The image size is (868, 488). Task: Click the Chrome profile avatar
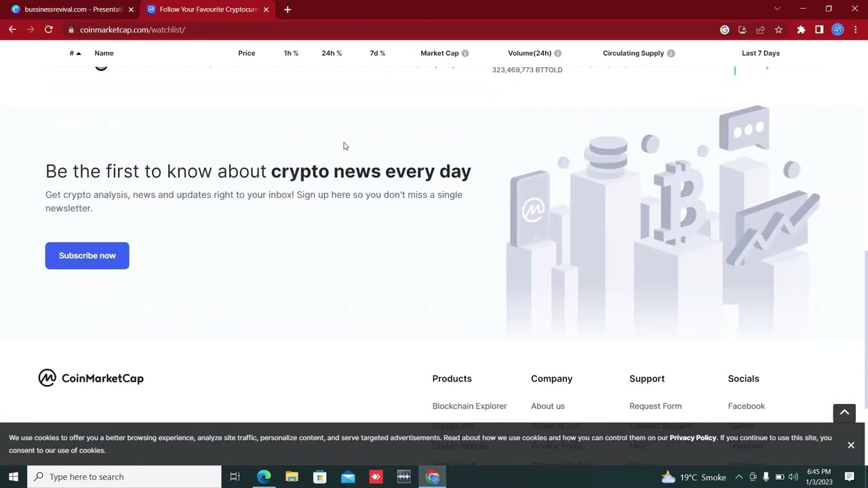837,30
